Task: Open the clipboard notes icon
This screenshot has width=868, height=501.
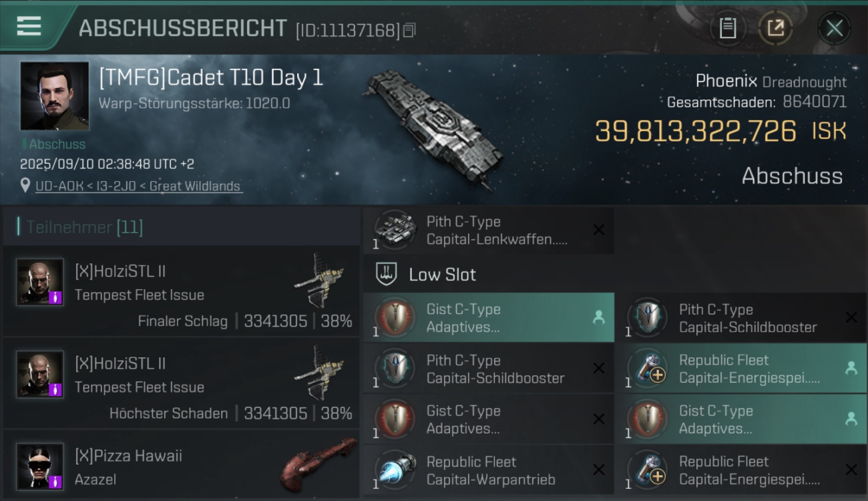Action: 728,28
